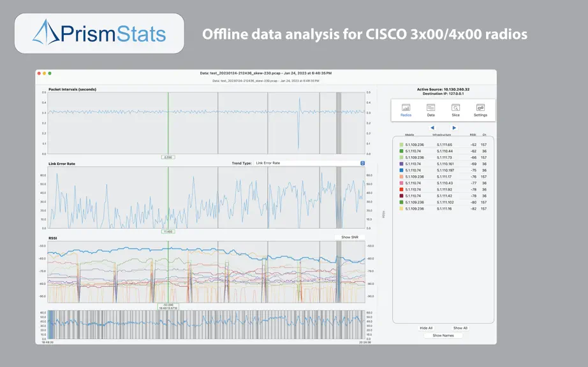The height and width of the screenshot is (367, 588).
Task: Go to previous source with left arrow
Action: (x=432, y=127)
